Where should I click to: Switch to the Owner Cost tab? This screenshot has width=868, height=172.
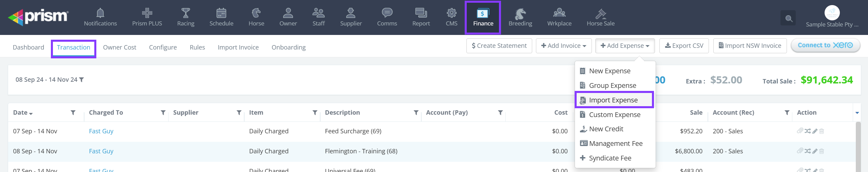(119, 47)
